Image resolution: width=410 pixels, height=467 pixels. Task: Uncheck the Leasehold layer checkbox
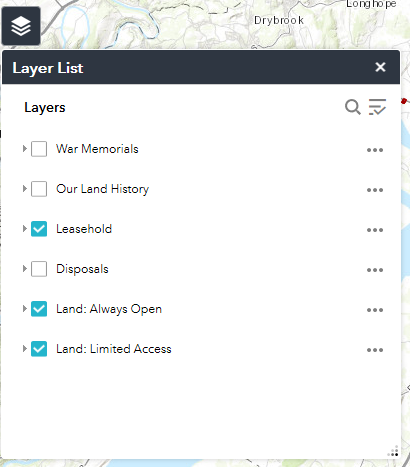[39, 229]
